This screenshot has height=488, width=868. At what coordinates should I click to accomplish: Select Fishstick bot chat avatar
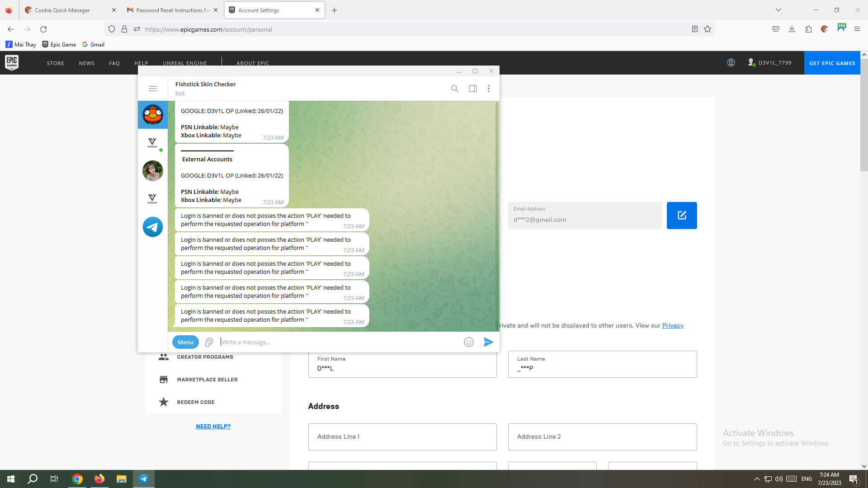tap(153, 115)
